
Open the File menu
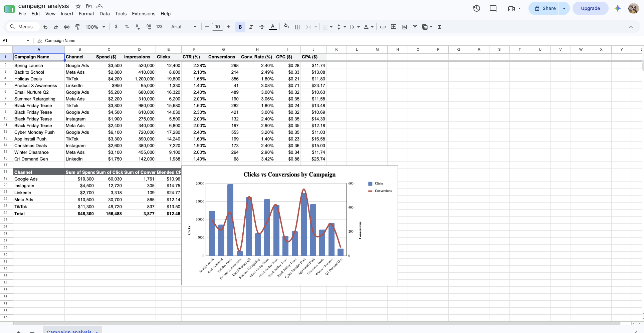22,14
